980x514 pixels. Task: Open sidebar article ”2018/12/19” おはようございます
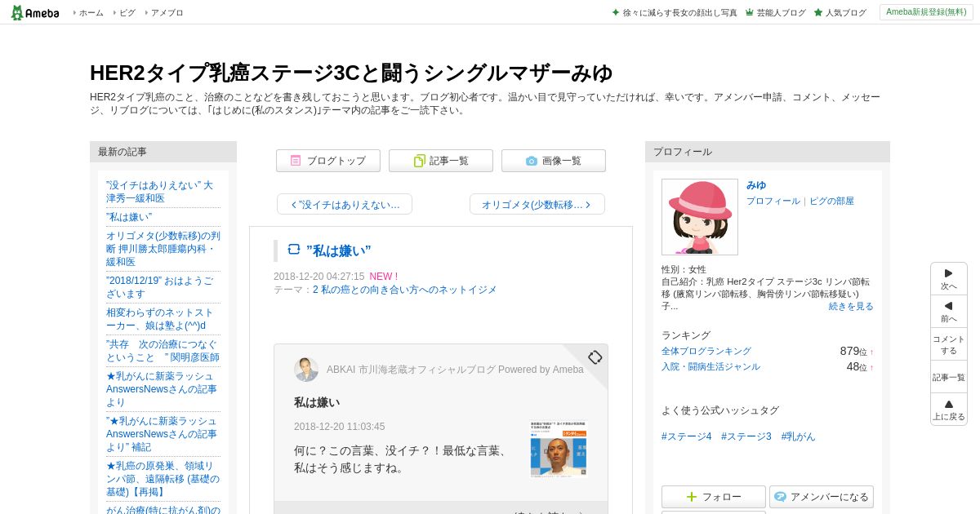163,287
